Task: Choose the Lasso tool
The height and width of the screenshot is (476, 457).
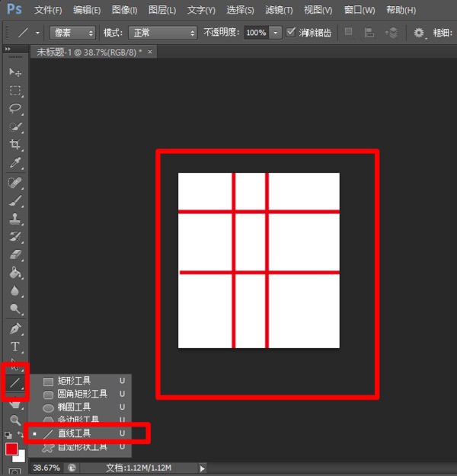Action: pos(14,108)
